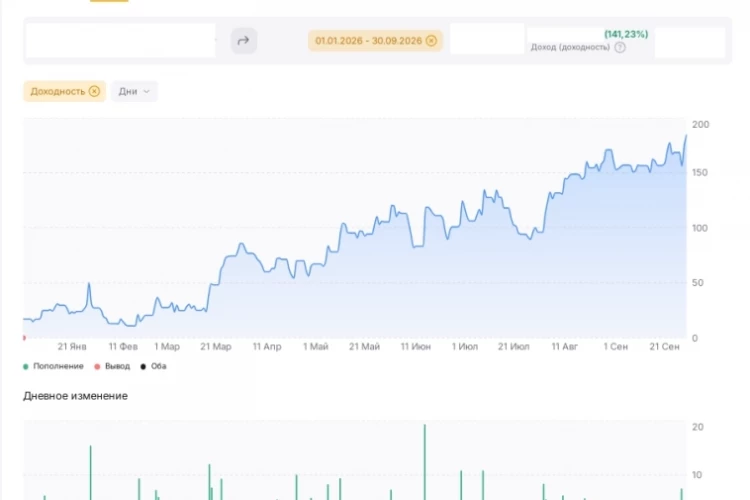Click the 11 Апр axis label

pyautogui.click(x=267, y=346)
